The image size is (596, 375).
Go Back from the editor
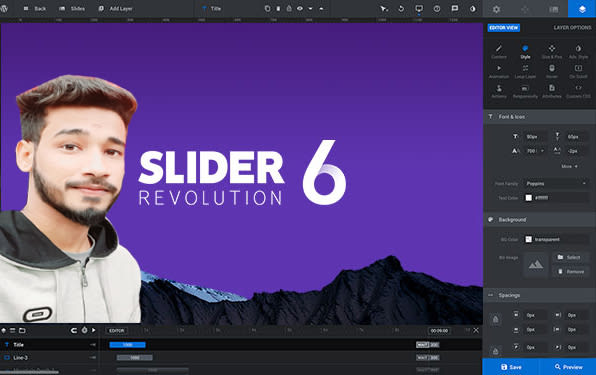click(34, 8)
